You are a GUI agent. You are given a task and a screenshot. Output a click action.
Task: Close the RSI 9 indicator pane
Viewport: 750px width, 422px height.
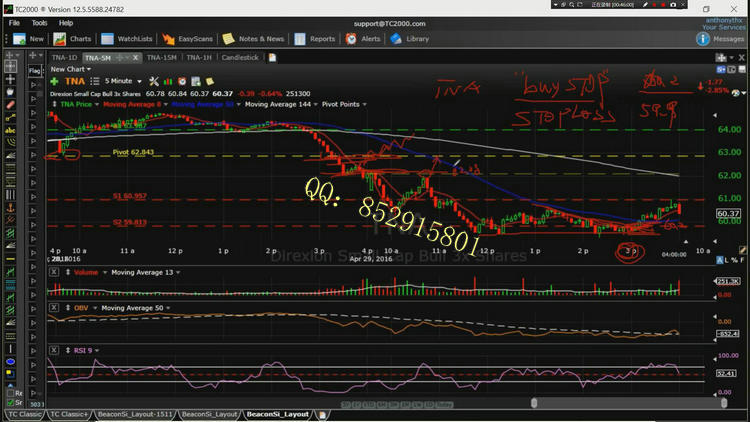coord(53,349)
